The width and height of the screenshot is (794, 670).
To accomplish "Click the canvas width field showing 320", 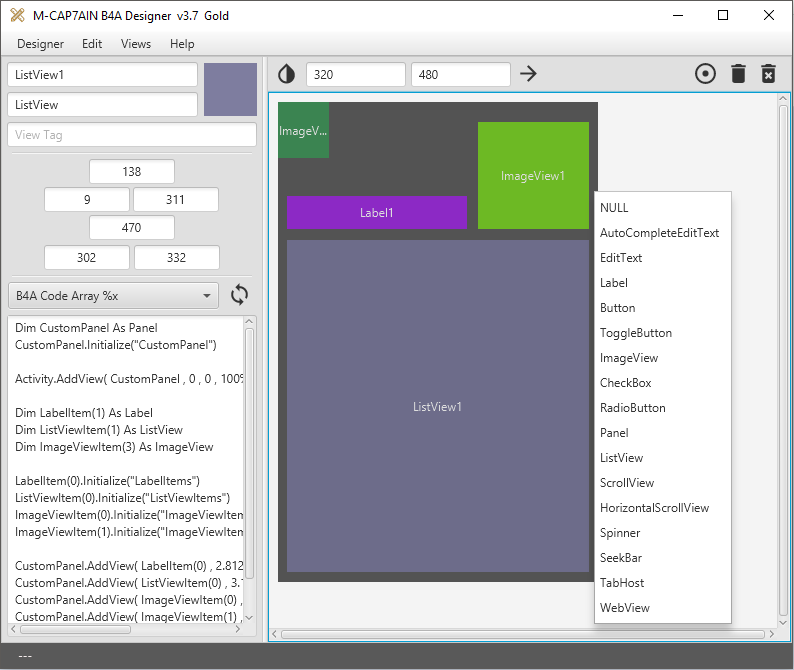I will (x=355, y=74).
